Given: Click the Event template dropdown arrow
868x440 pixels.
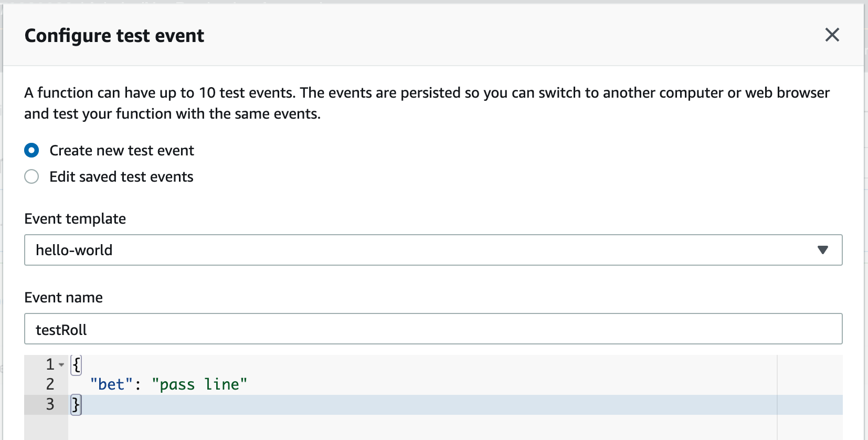Looking at the screenshot, I should 822,250.
